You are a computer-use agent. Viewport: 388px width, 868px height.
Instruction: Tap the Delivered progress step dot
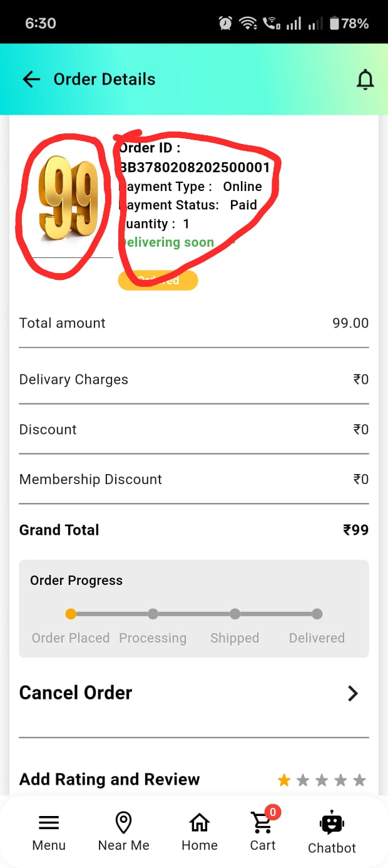coord(317,614)
